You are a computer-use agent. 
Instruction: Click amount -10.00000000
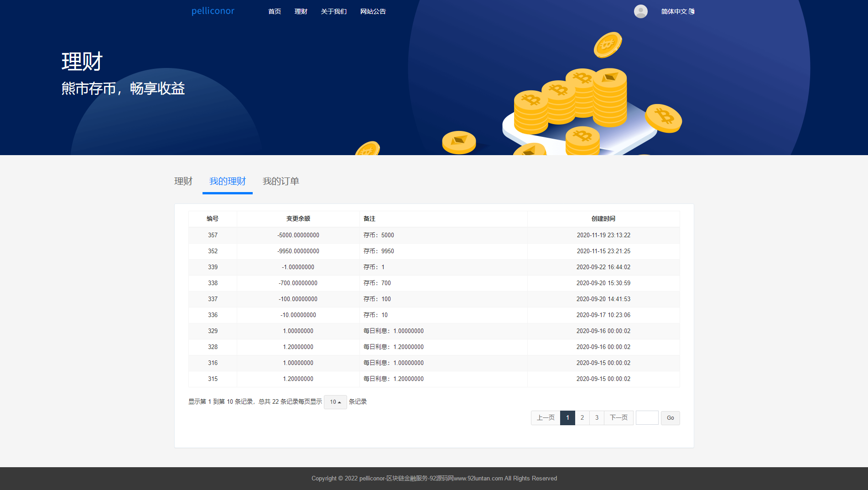point(298,315)
